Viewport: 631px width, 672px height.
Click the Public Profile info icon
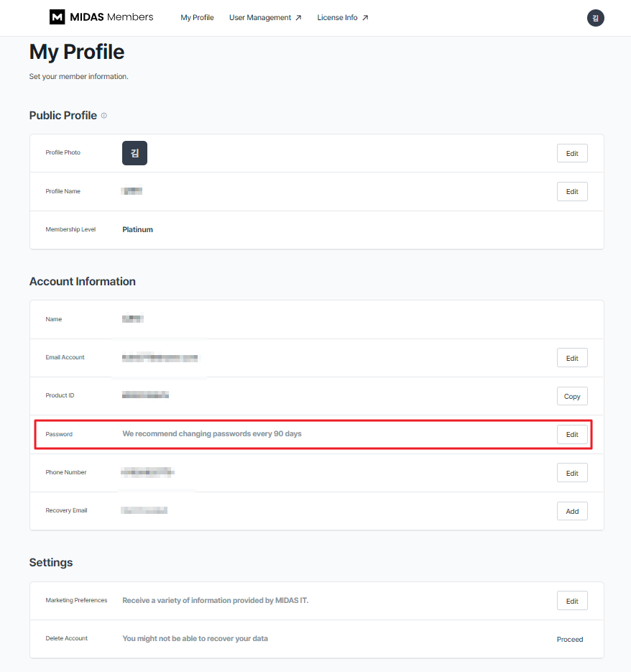(103, 116)
